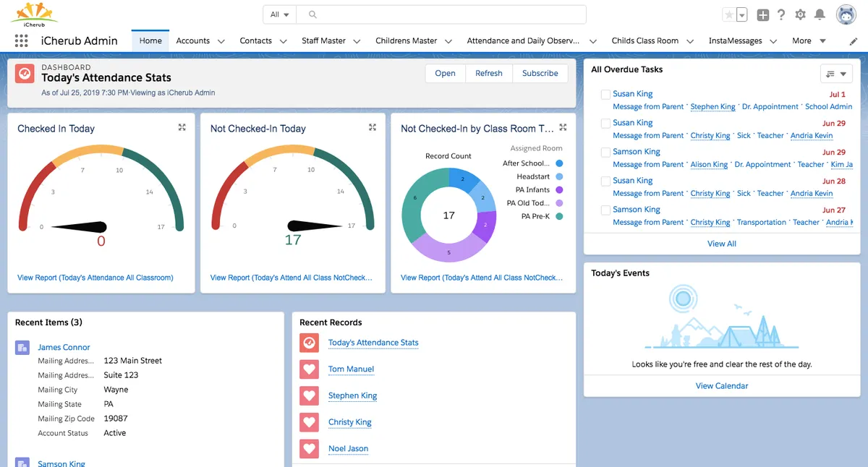The height and width of the screenshot is (467, 868).
Task: Check the Samson King task dated Jun 27
Action: tap(605, 210)
